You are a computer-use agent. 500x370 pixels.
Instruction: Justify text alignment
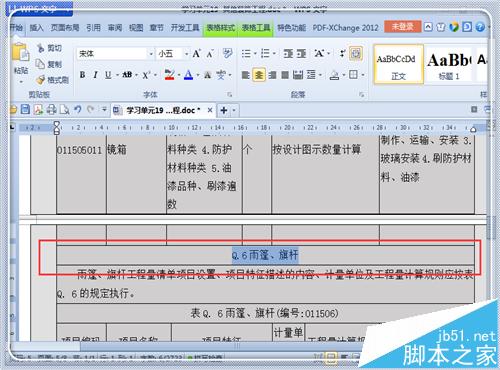point(285,75)
